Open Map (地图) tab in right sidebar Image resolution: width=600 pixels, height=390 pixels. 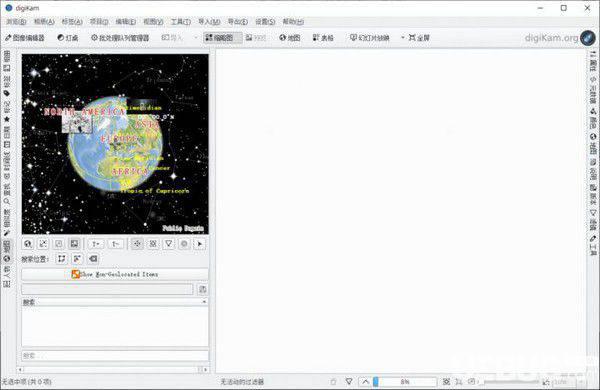(593, 144)
